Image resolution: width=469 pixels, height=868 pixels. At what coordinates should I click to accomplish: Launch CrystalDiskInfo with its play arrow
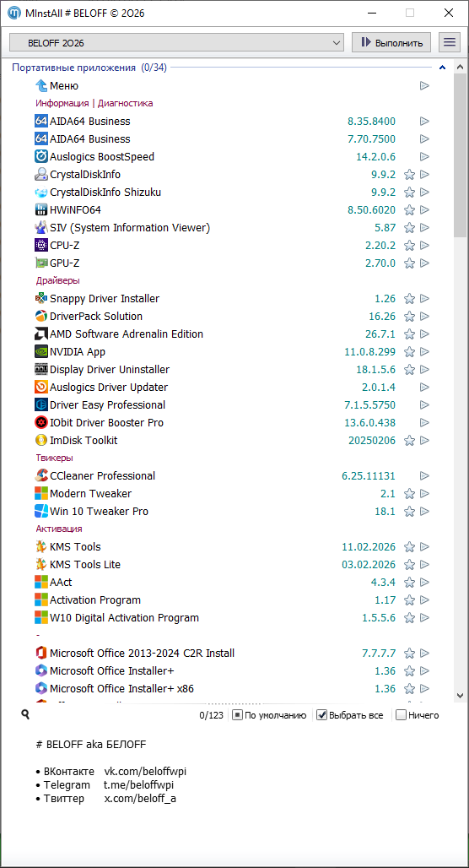click(x=424, y=175)
